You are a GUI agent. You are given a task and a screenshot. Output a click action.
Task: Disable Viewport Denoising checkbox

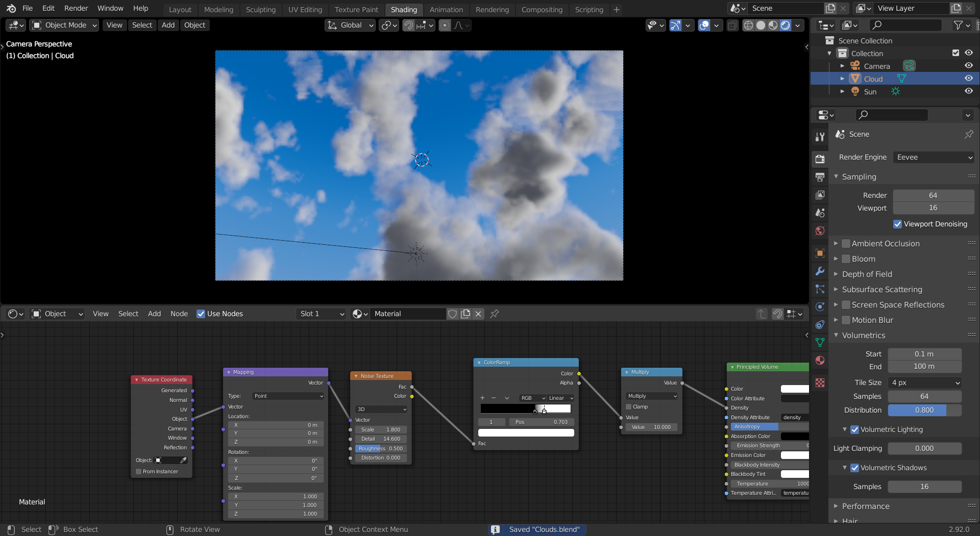pyautogui.click(x=897, y=224)
